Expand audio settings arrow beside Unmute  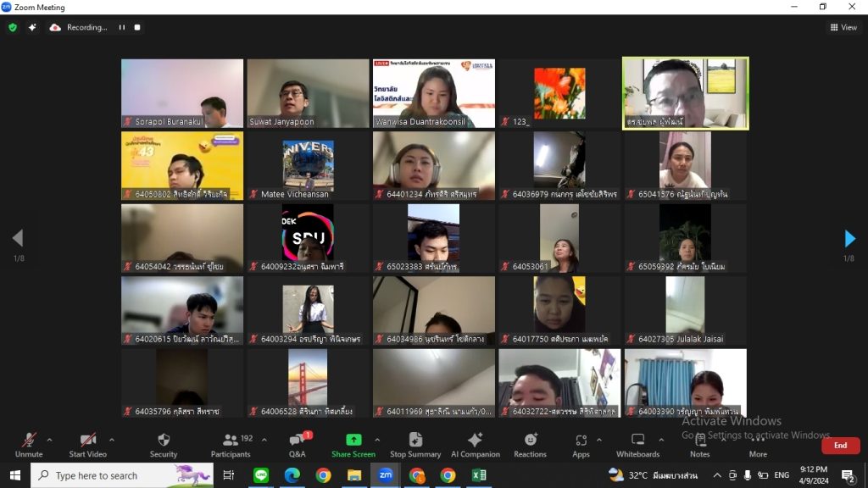(x=49, y=440)
